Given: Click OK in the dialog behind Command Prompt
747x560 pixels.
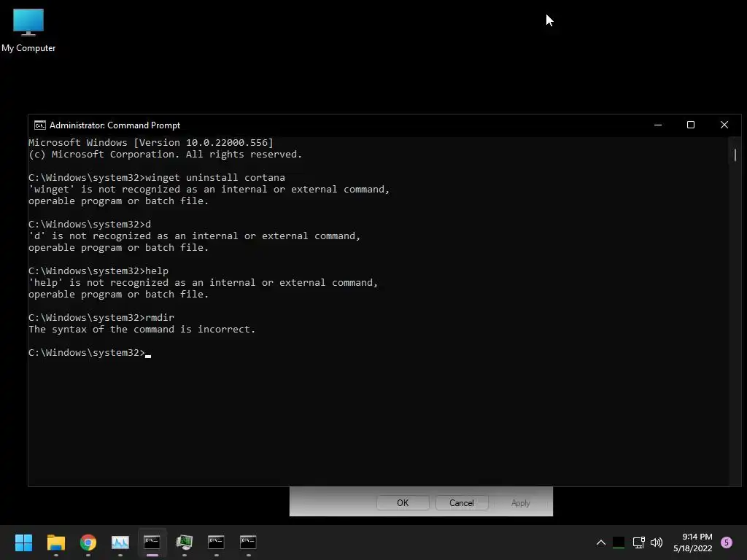Looking at the screenshot, I should [403, 503].
